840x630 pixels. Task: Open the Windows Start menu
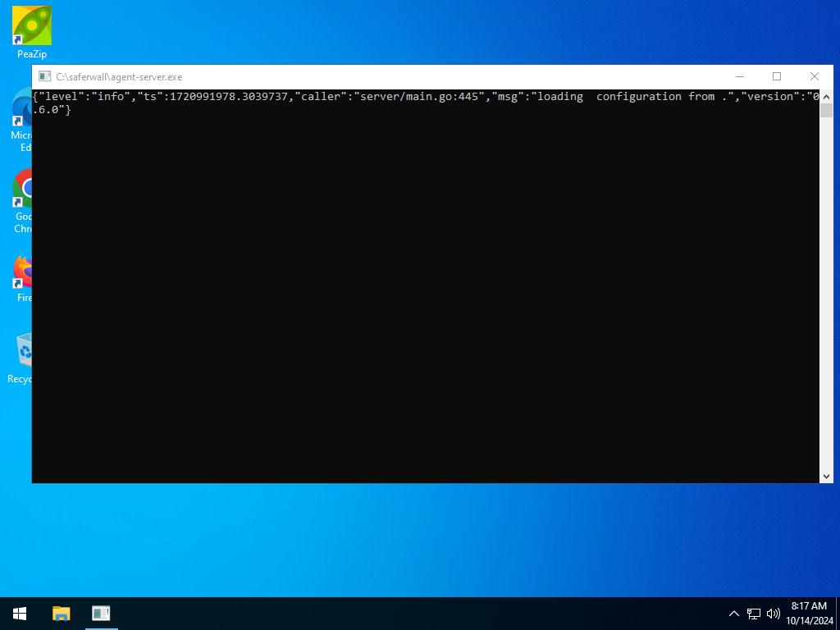click(21, 614)
